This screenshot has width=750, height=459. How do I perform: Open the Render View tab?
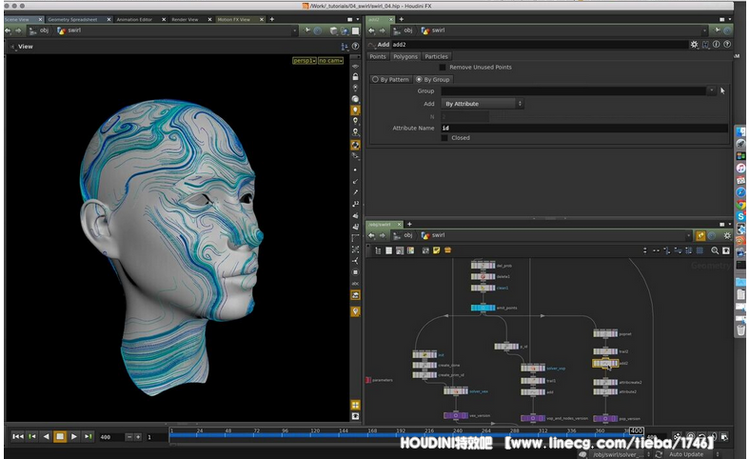pos(185,20)
